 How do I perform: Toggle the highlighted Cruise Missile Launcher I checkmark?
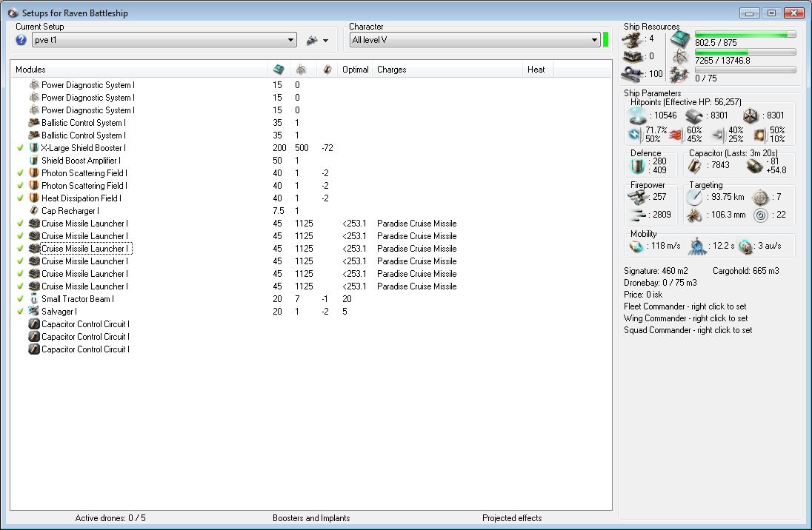pos(20,249)
